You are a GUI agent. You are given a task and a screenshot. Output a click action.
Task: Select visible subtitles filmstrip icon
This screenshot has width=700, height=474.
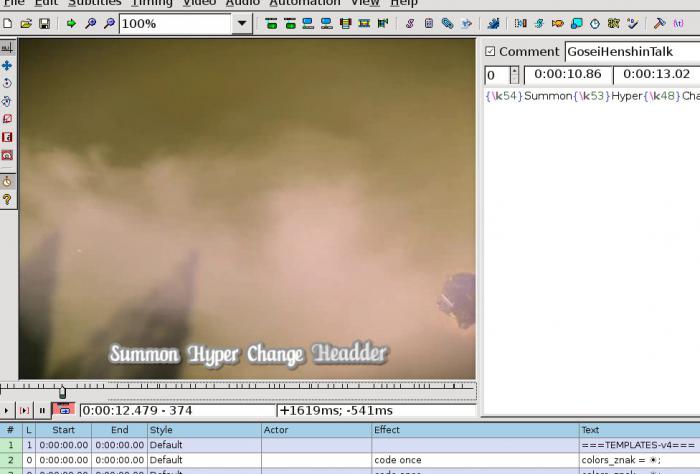(x=346, y=23)
